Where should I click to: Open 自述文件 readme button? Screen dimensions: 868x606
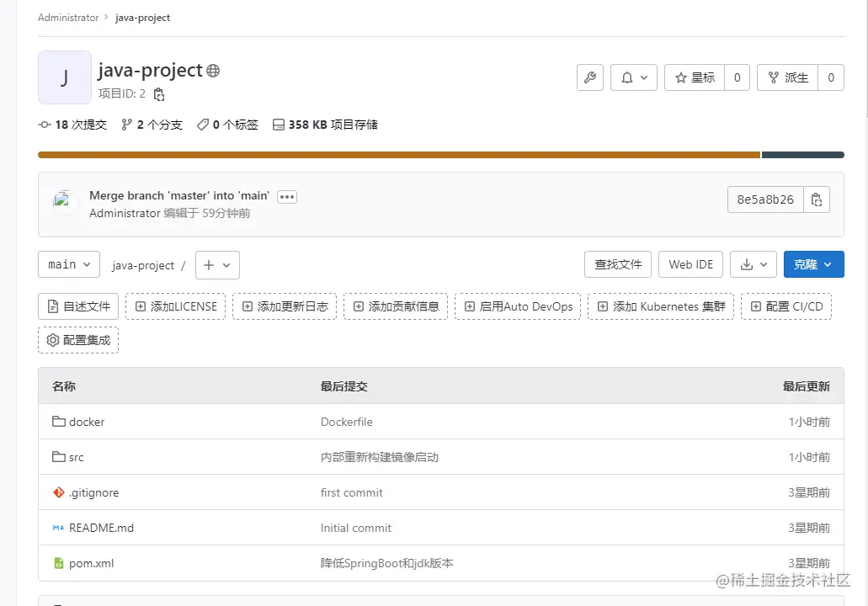[x=78, y=306]
